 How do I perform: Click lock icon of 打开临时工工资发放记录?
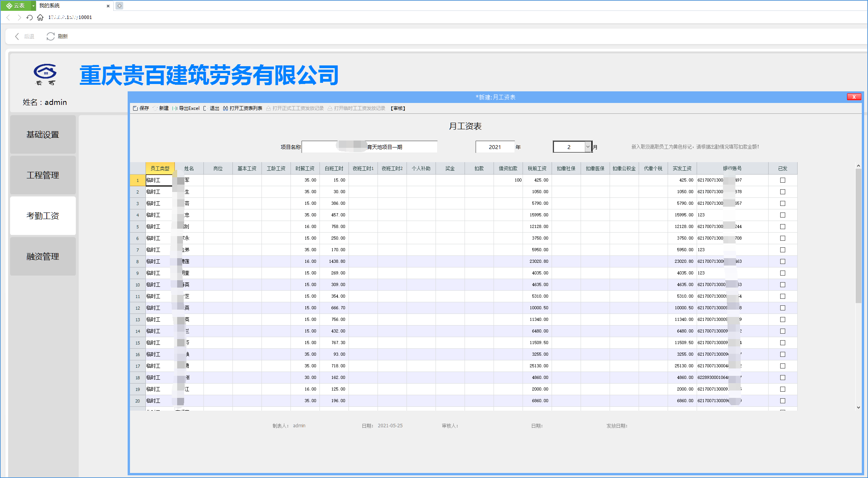click(330, 108)
